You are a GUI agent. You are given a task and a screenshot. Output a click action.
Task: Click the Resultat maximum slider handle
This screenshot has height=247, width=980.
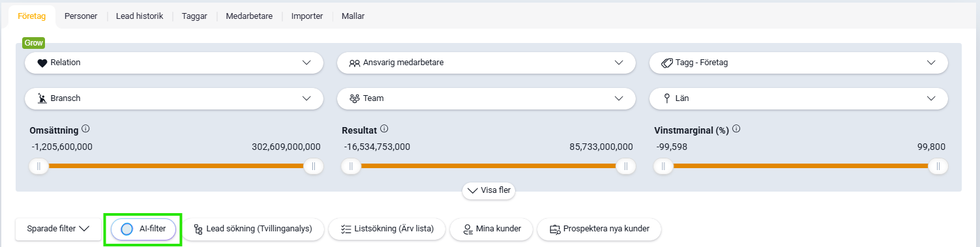point(626,166)
